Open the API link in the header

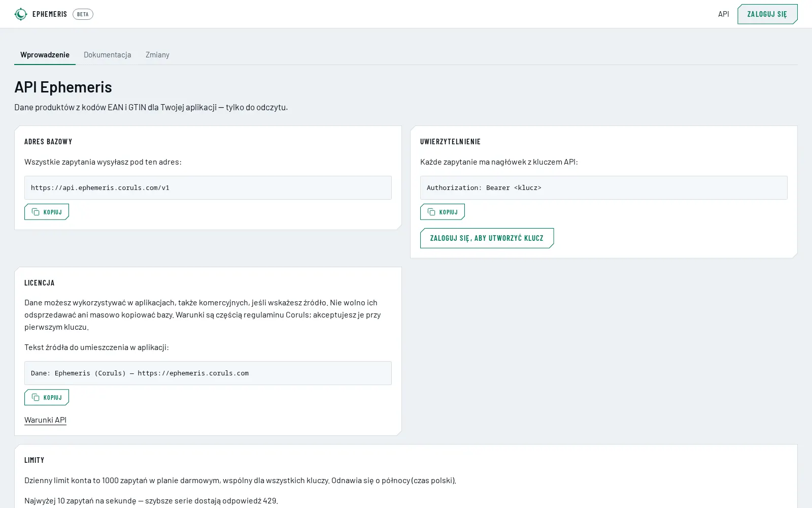point(724,14)
